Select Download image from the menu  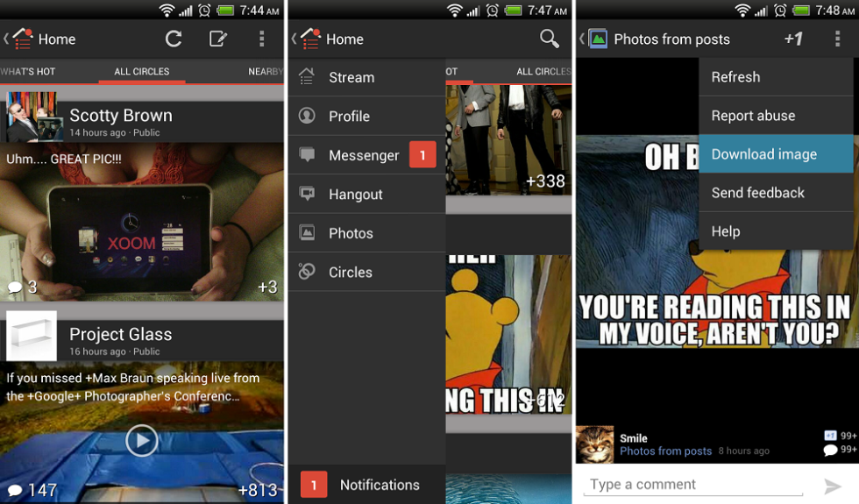click(x=776, y=154)
